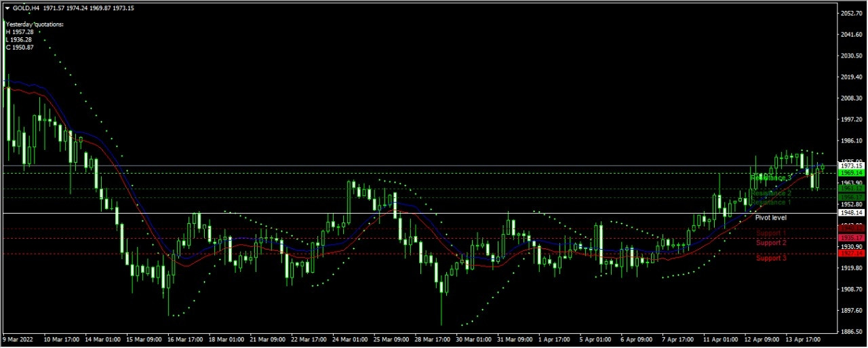Click the current price tag 1973.15
The image size is (868, 348).
point(851,166)
